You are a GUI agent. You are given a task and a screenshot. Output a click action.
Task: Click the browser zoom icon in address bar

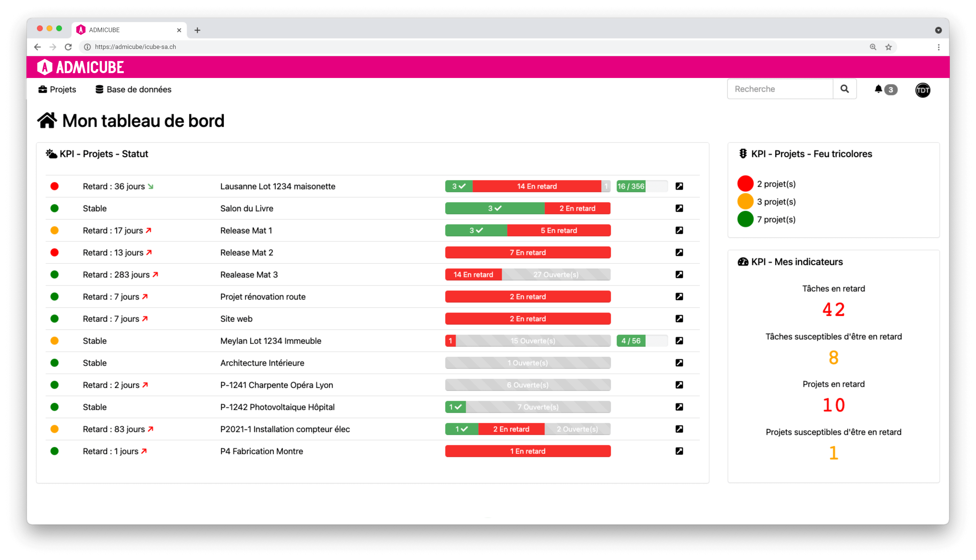(x=873, y=47)
